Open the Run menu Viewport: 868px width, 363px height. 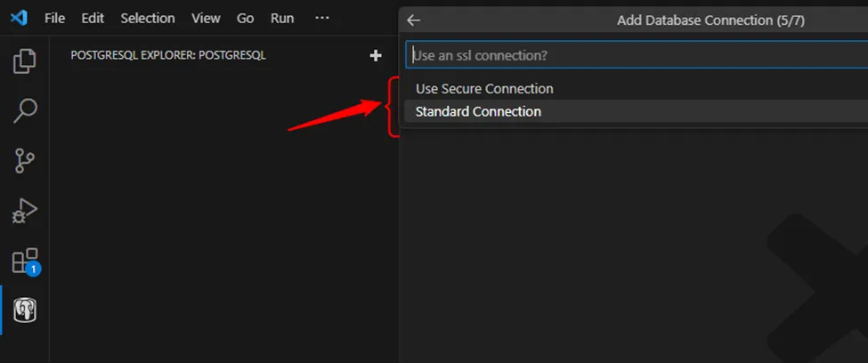click(282, 18)
